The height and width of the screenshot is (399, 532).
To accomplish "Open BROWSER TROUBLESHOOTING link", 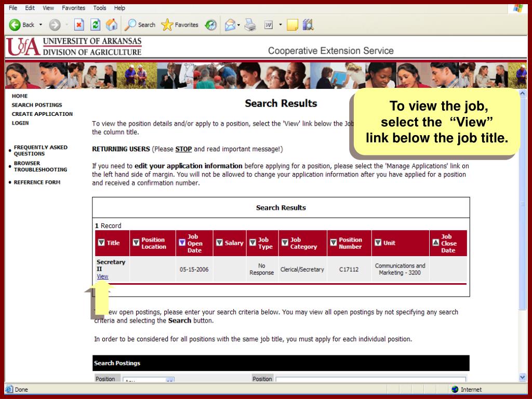I will (41, 166).
